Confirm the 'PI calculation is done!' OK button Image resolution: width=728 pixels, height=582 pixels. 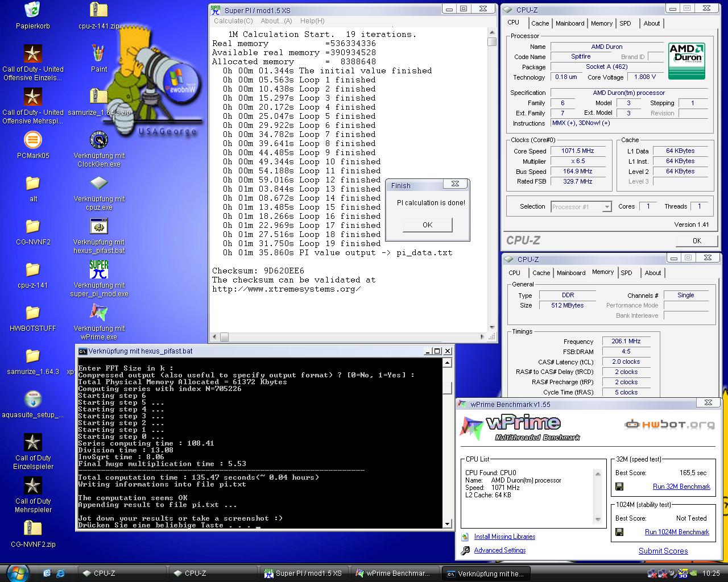[x=428, y=225]
